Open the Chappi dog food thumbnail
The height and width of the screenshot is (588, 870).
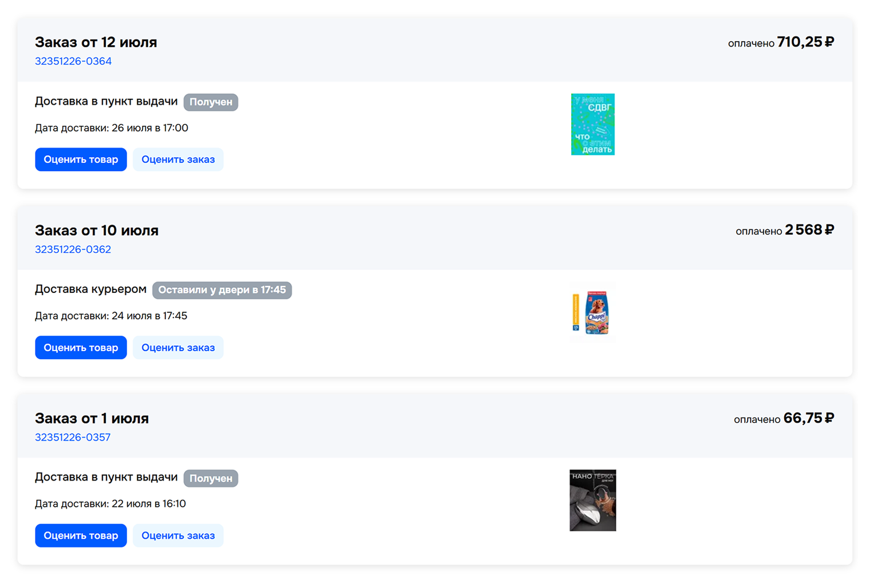pos(592,312)
